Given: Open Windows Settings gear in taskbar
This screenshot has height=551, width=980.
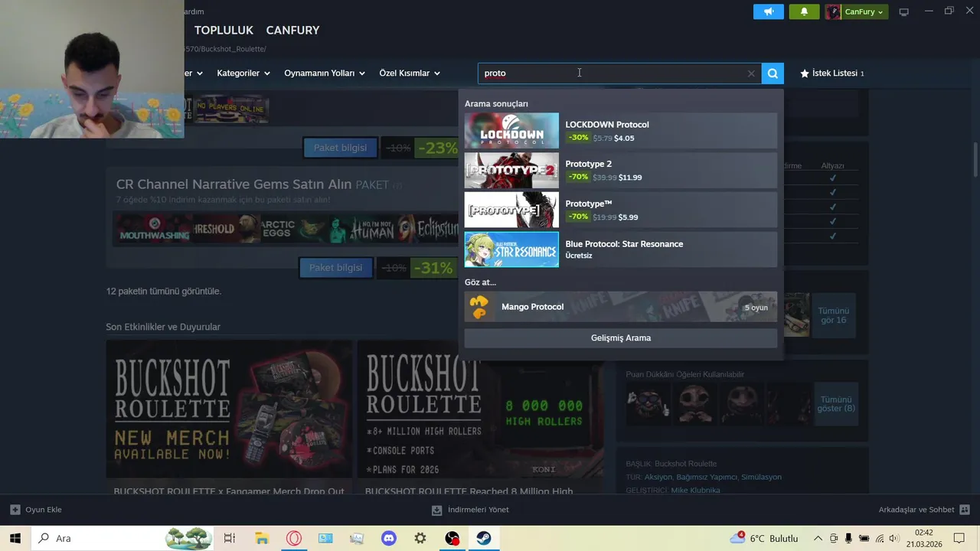Looking at the screenshot, I should pos(420,538).
